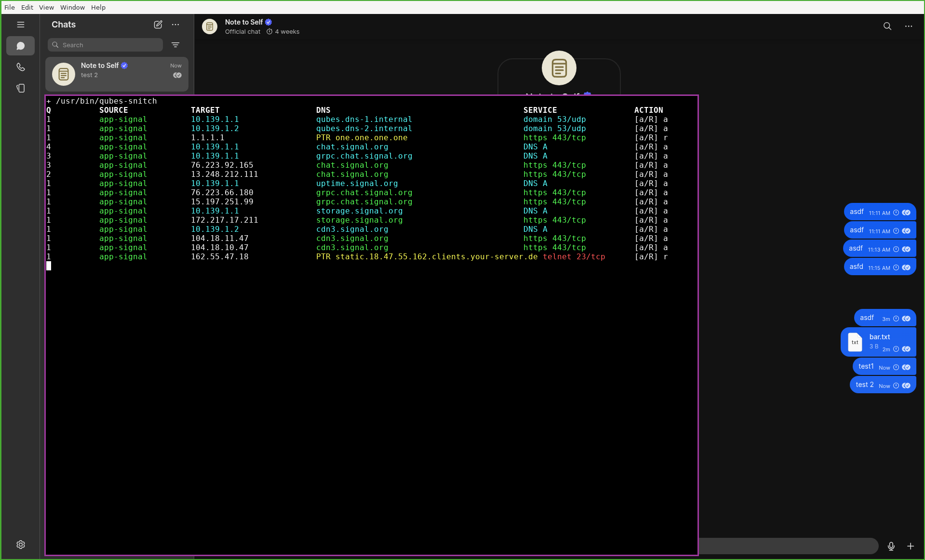Click '/usr/bin/qubes-snitch' command line

click(107, 101)
